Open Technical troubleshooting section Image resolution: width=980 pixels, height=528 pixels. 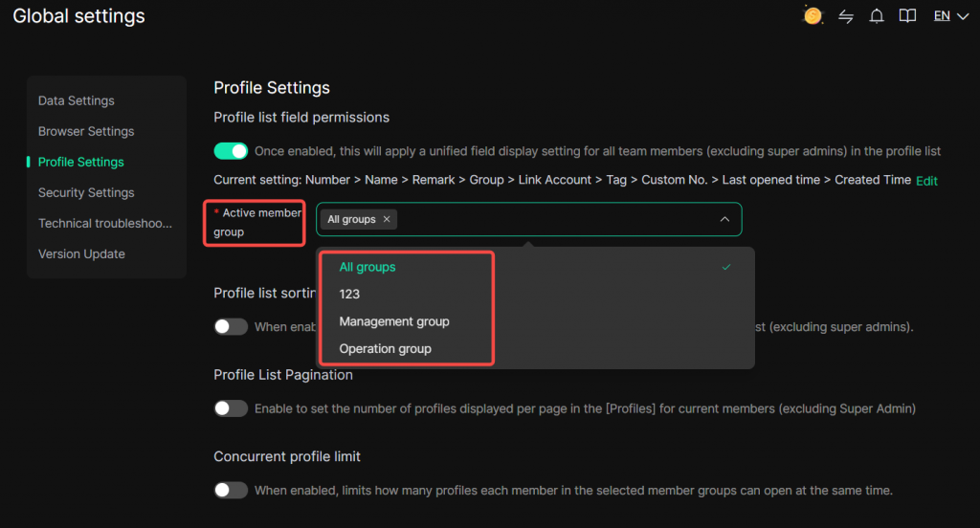click(105, 223)
